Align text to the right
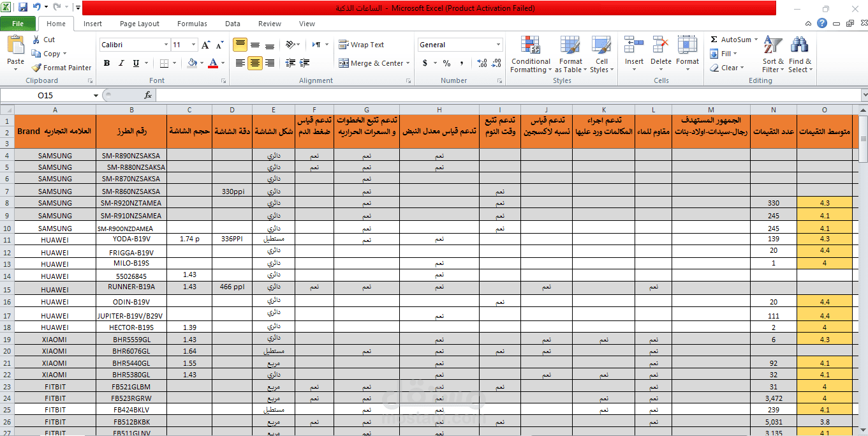Image resolution: width=868 pixels, height=436 pixels. pyautogui.click(x=270, y=63)
